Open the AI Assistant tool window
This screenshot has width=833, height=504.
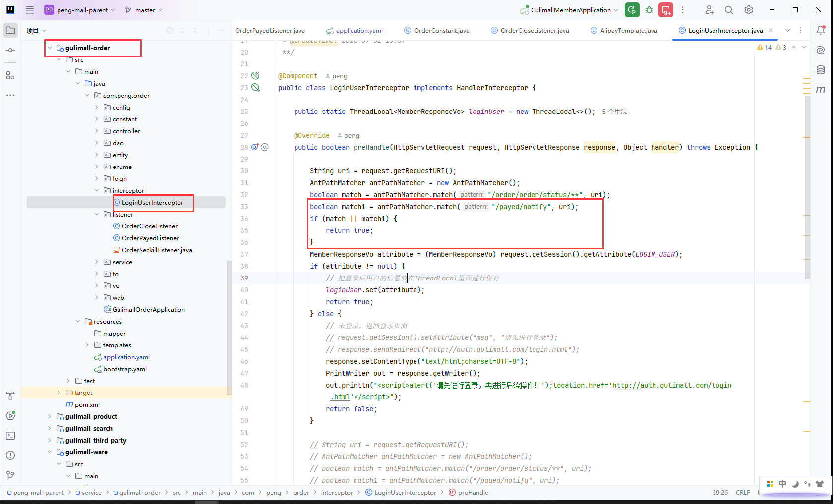[821, 50]
